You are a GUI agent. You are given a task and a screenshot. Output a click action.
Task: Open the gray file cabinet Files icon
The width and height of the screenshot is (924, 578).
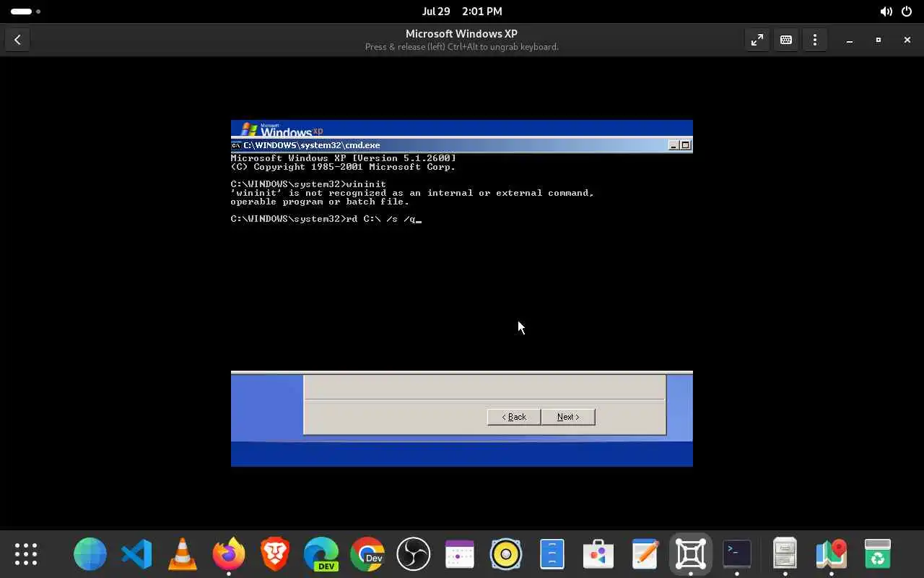coord(785,554)
